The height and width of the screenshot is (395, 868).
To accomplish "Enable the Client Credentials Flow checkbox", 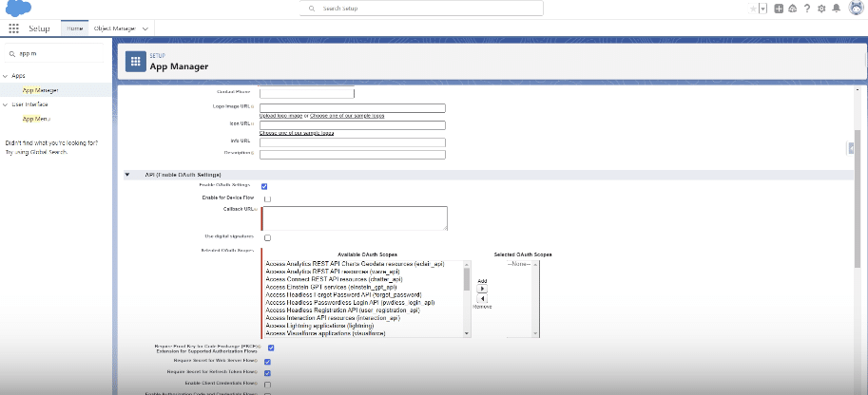I will click(x=267, y=385).
